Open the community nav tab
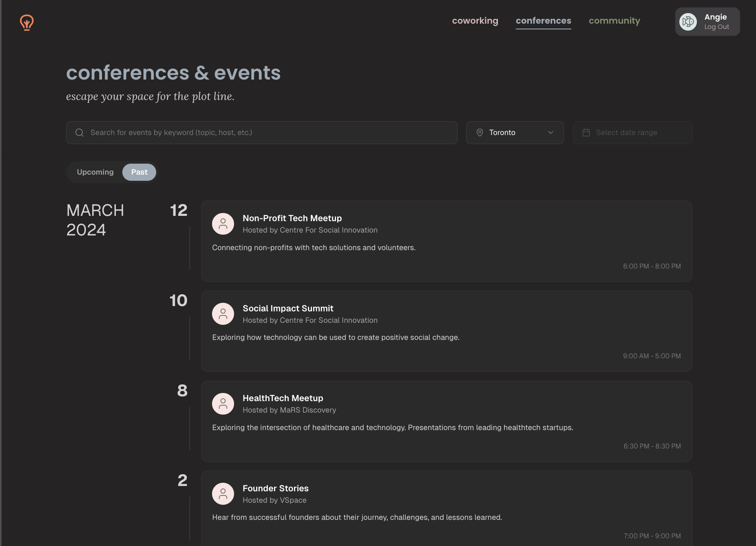Image resolution: width=756 pixels, height=546 pixels. point(614,21)
